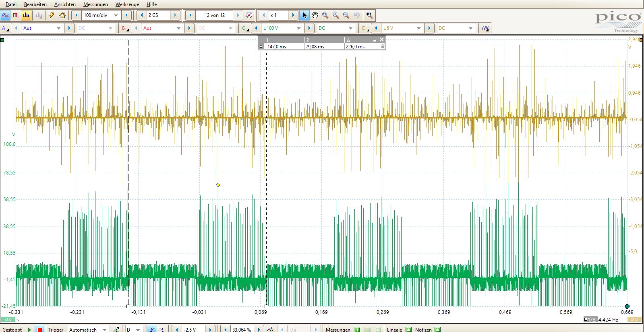Activate Spectrum mode icon
Viewport: 644px width, 332px height.
click(27, 15)
